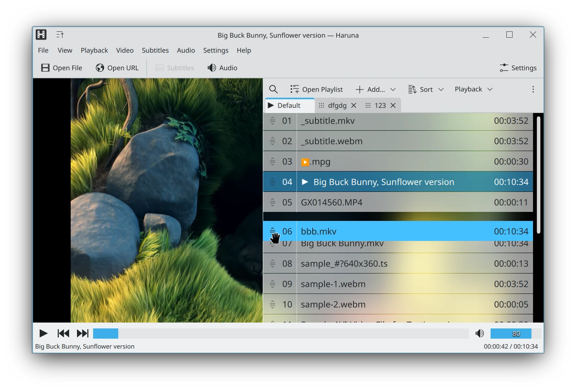This screenshot has width=577, height=392.
Task: Skip to the previous track
Action: pos(63,334)
